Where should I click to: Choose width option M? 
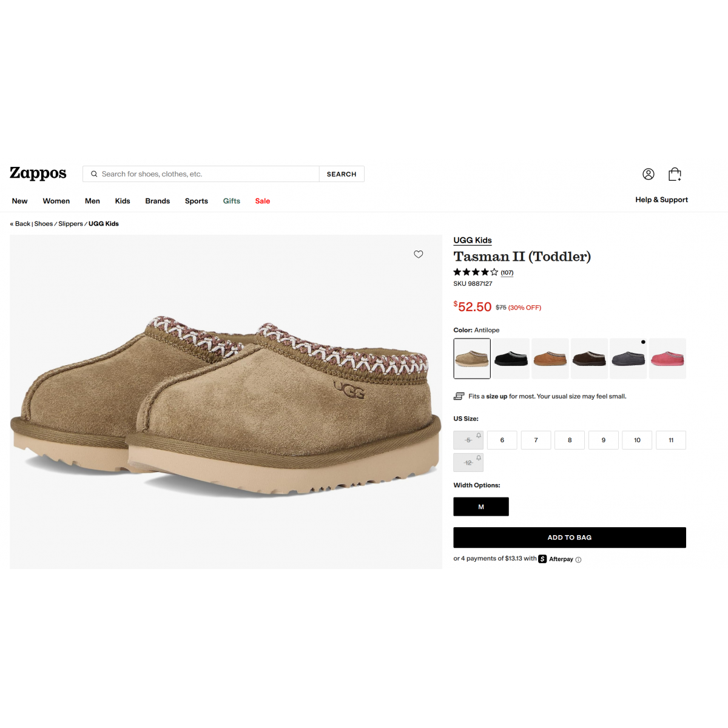click(x=481, y=507)
